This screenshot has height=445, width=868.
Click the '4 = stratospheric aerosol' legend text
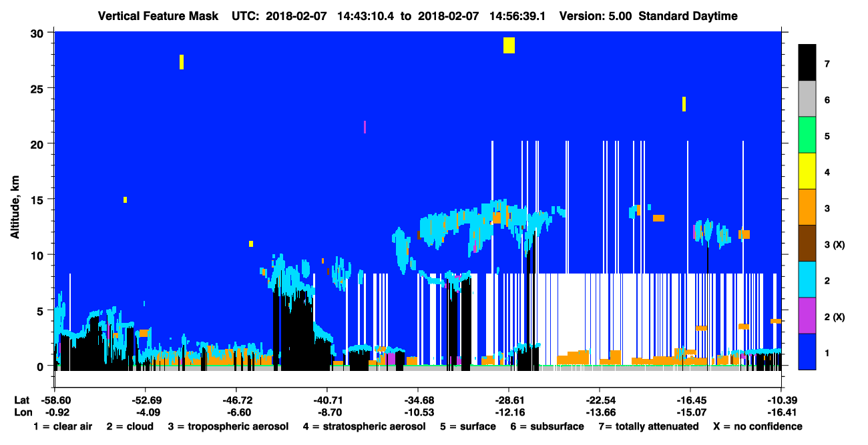pyautogui.click(x=364, y=426)
